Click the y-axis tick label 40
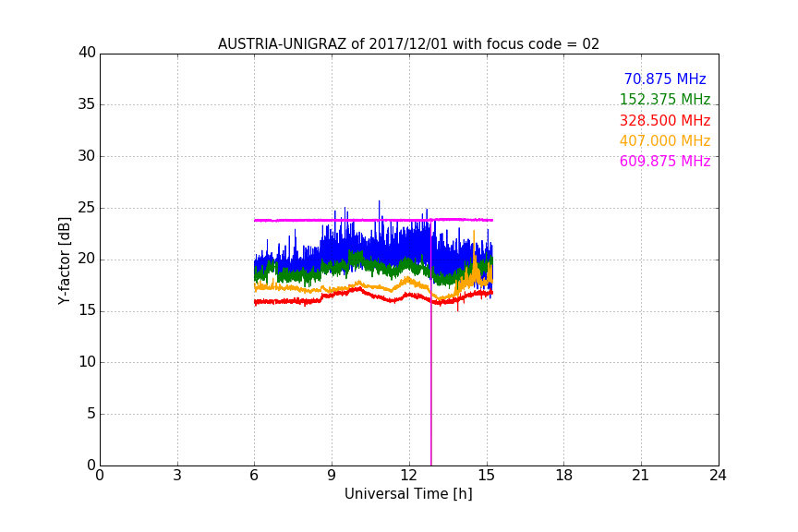This screenshot has width=798, height=532. [87, 53]
